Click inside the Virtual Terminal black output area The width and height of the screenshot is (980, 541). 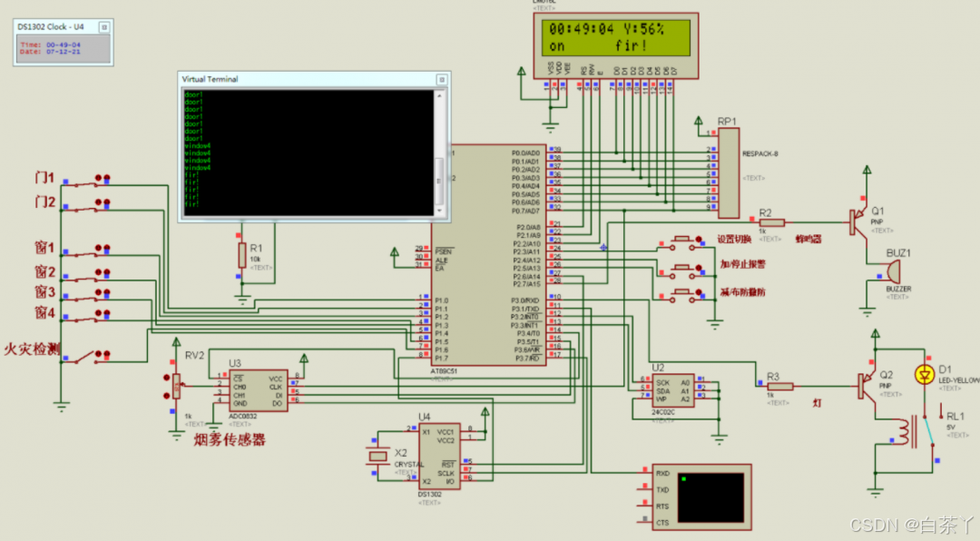click(x=309, y=152)
